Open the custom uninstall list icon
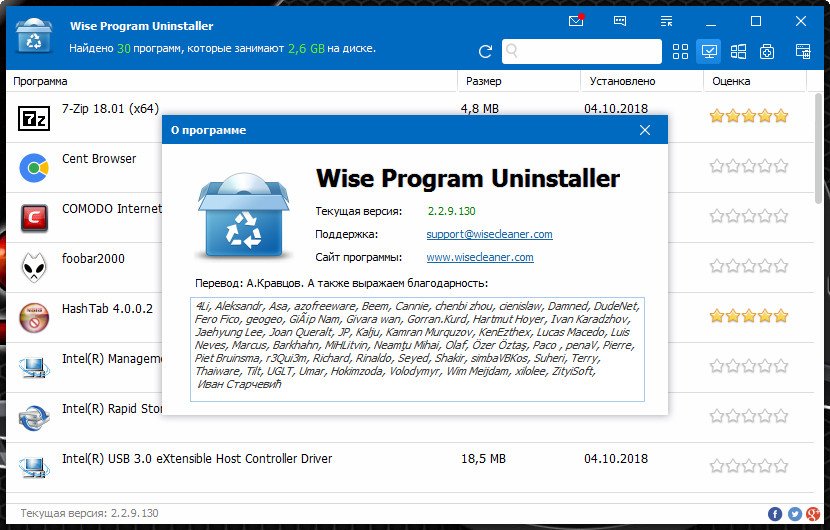The image size is (830, 530). pos(803,51)
